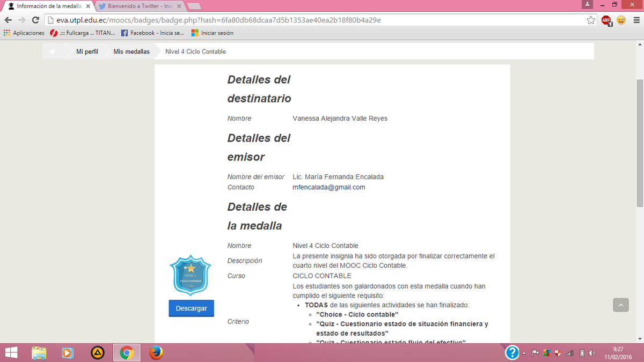Click the scrollbar down arrow

tap(639, 338)
